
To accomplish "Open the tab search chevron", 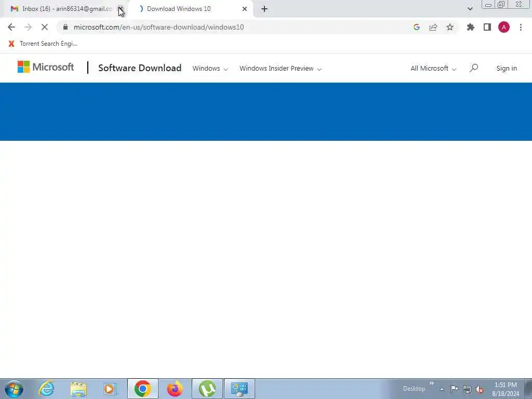I will [470, 9].
